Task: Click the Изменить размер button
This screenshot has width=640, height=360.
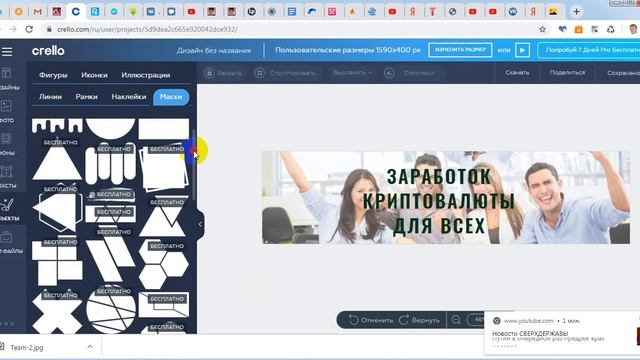Action: click(460, 50)
